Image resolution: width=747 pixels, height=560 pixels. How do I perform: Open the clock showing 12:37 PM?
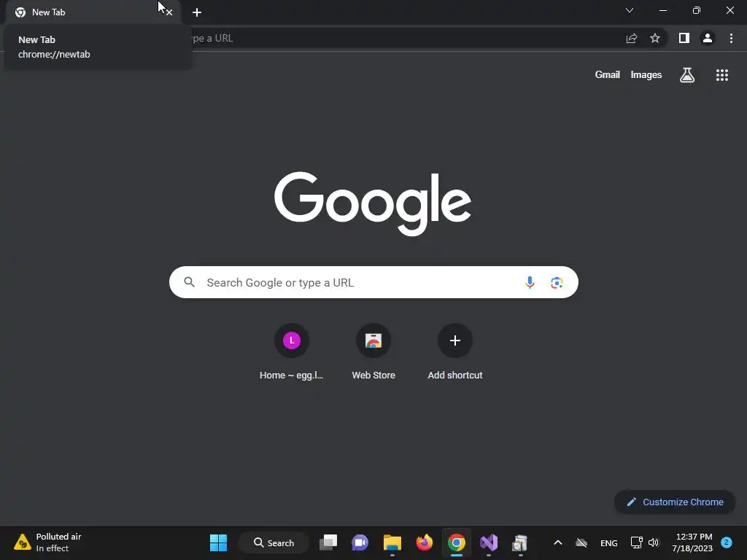point(693,542)
